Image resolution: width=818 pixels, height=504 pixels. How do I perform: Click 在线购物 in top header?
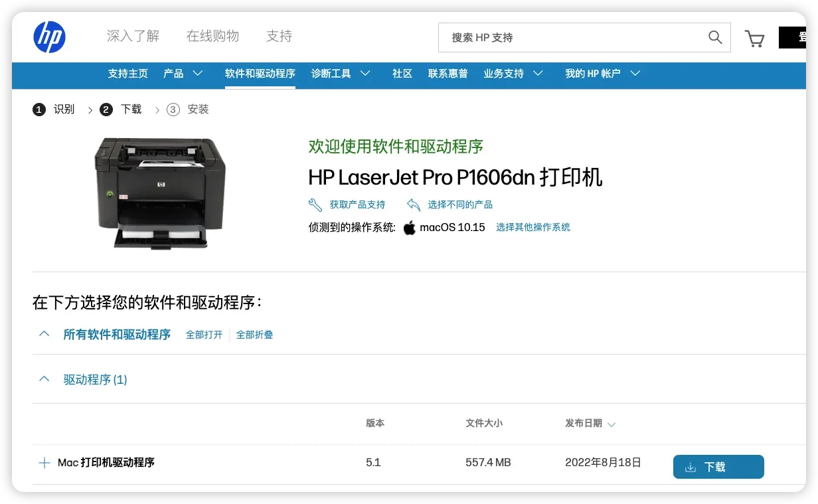click(212, 36)
